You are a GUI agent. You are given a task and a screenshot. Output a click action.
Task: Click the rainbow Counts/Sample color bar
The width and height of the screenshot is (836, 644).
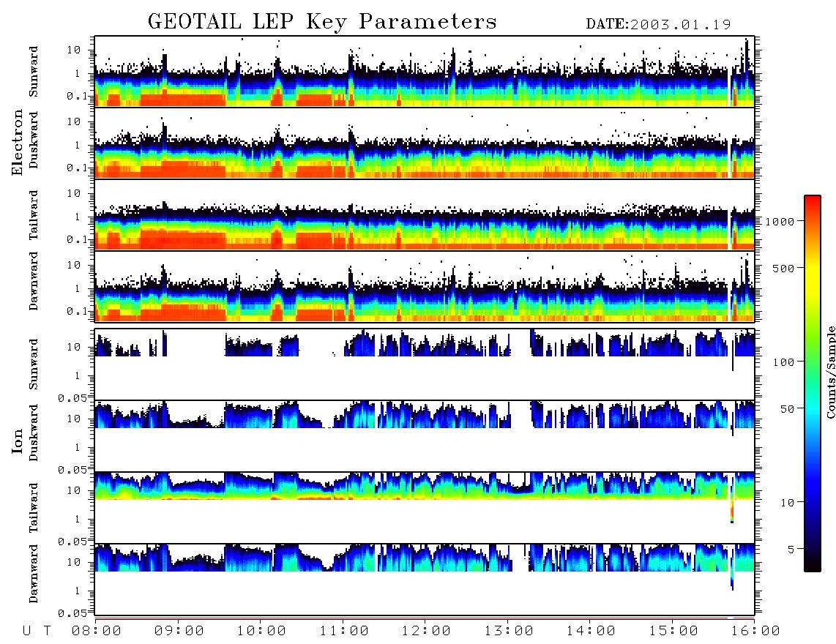click(813, 383)
